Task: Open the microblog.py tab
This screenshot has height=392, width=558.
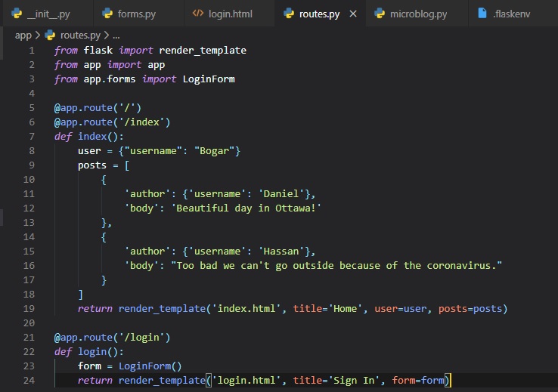Action: (417, 14)
